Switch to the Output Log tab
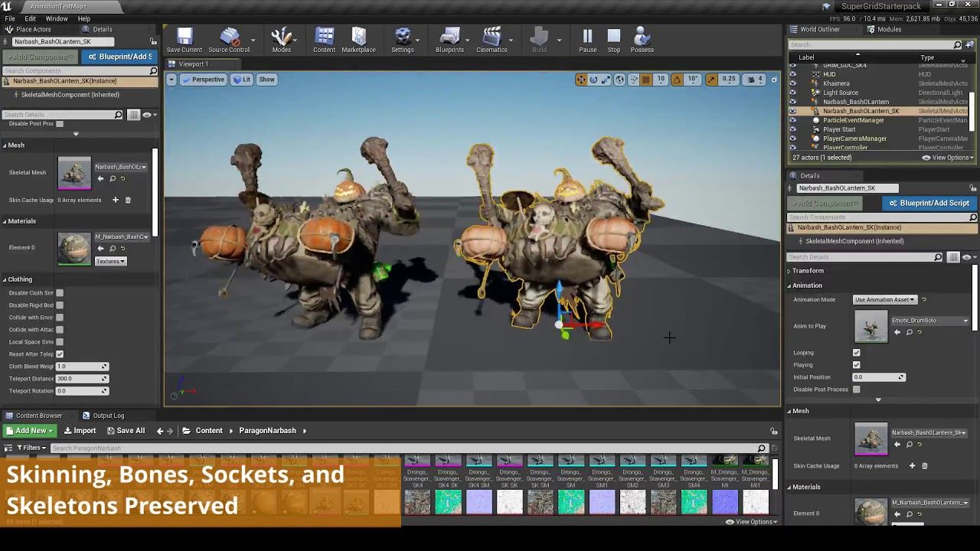980x551 pixels. tap(108, 416)
